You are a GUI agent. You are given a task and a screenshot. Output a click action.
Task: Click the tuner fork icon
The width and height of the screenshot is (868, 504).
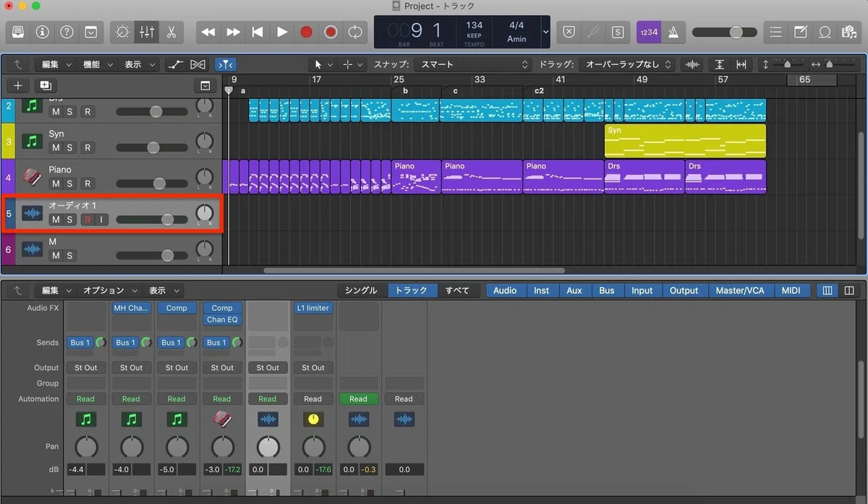click(593, 32)
